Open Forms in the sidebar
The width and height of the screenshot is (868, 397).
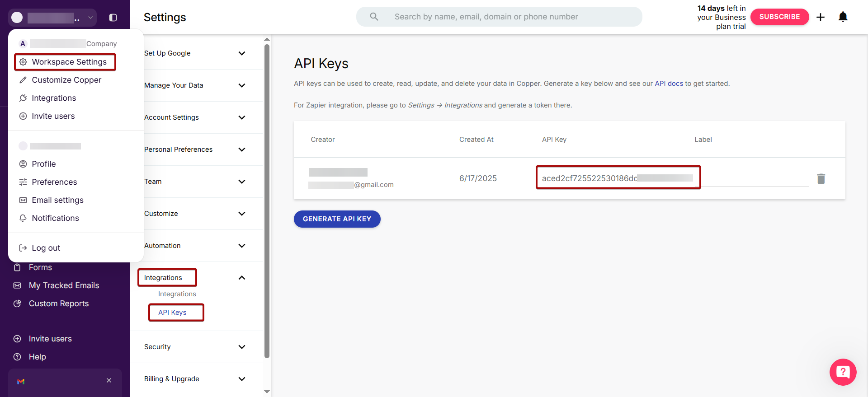40,267
